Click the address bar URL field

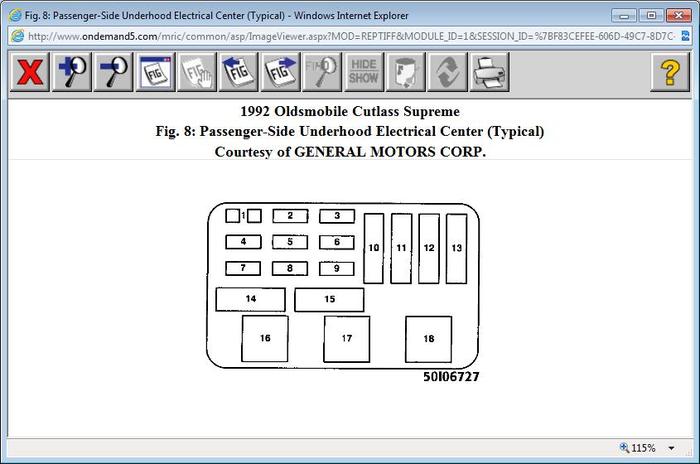point(350,36)
